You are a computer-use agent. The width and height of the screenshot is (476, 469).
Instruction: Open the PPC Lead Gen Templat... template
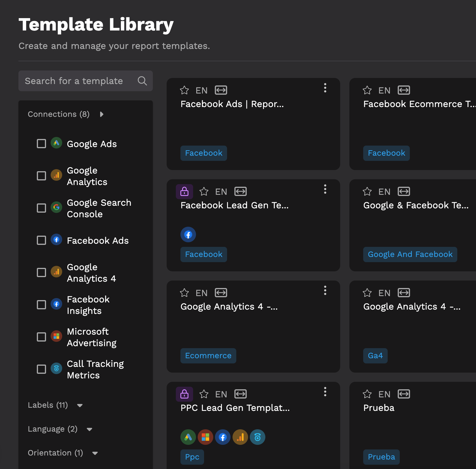[235, 408]
